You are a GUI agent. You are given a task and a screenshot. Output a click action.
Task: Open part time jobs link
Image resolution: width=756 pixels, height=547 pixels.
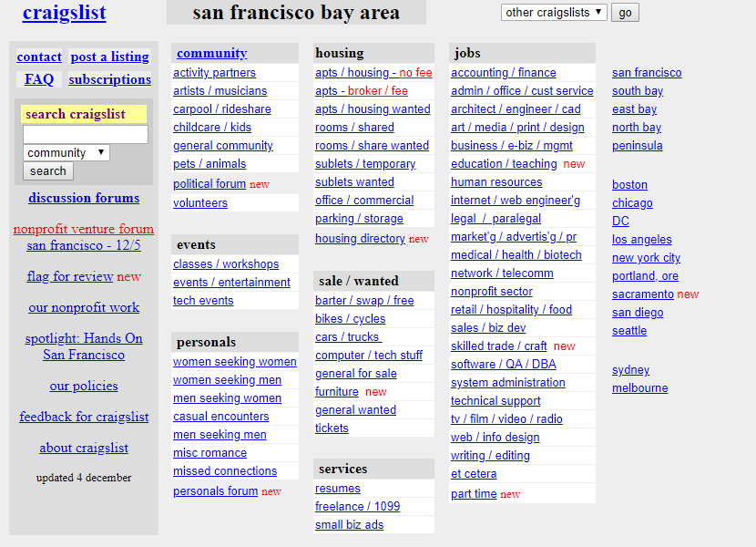tap(474, 494)
